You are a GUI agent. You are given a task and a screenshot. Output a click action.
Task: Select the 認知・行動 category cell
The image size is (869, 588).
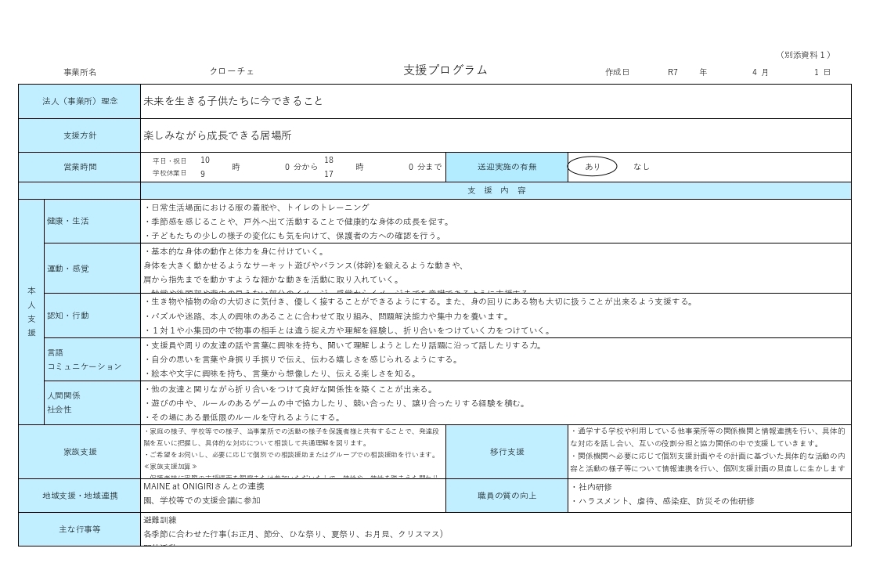[92, 316]
